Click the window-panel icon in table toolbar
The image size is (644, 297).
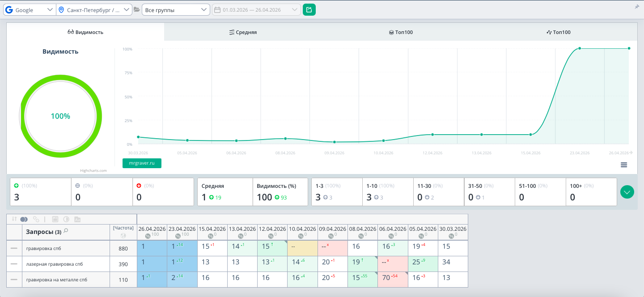click(x=55, y=219)
